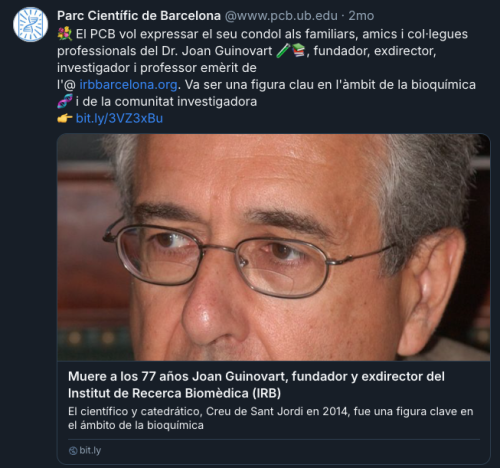This screenshot has width=500, height=468.
Task: Open the Parc Científic de Barcelona avatar
Action: point(30,24)
